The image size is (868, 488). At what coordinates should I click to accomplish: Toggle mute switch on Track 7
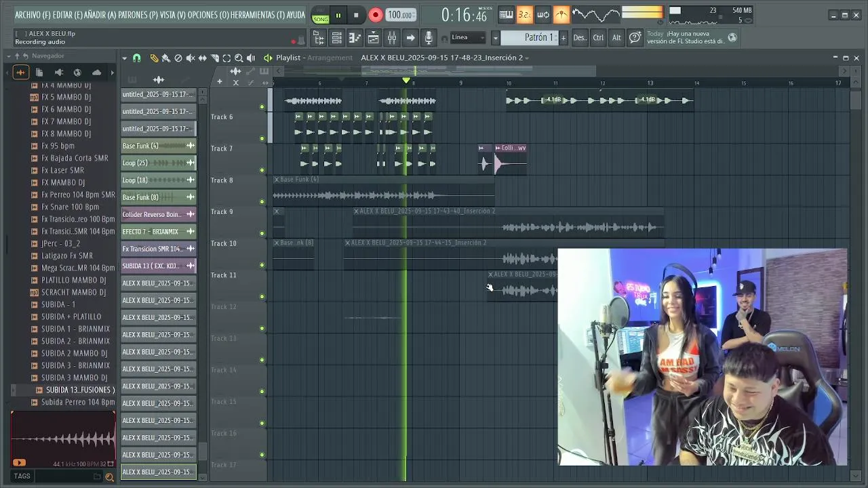(x=262, y=170)
